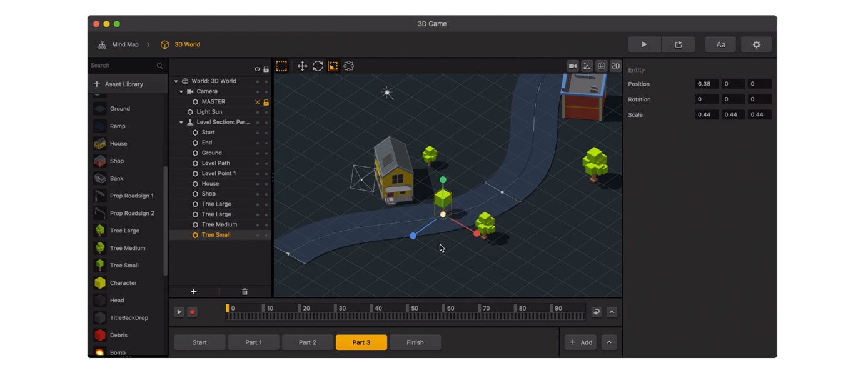Collapse the World: 3D World node
Screen dimensions: 868x375
175,81
